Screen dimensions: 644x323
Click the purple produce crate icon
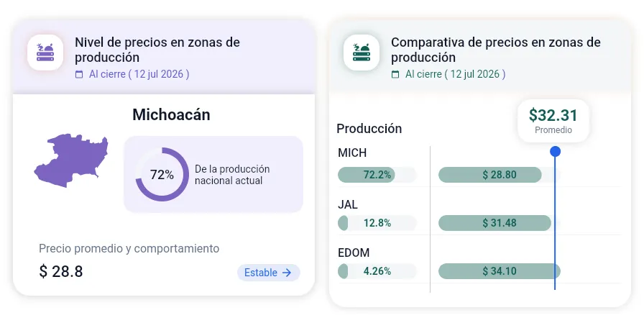[x=45, y=53]
